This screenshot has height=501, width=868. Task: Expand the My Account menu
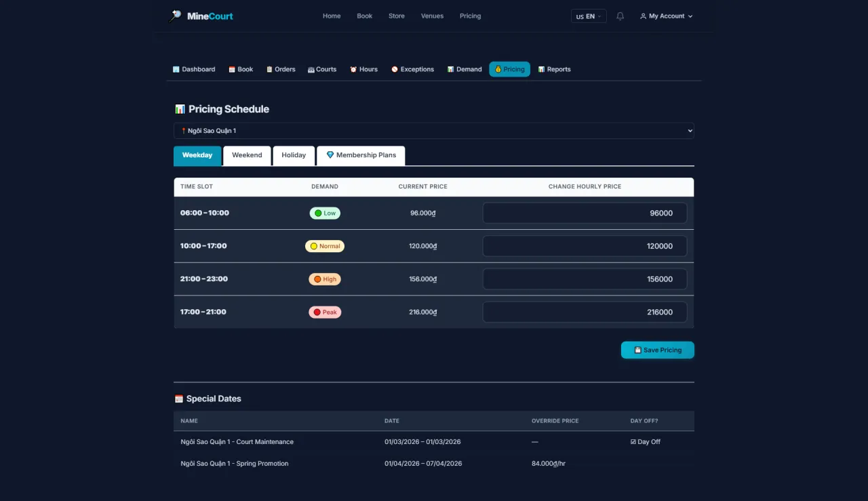[x=667, y=16]
